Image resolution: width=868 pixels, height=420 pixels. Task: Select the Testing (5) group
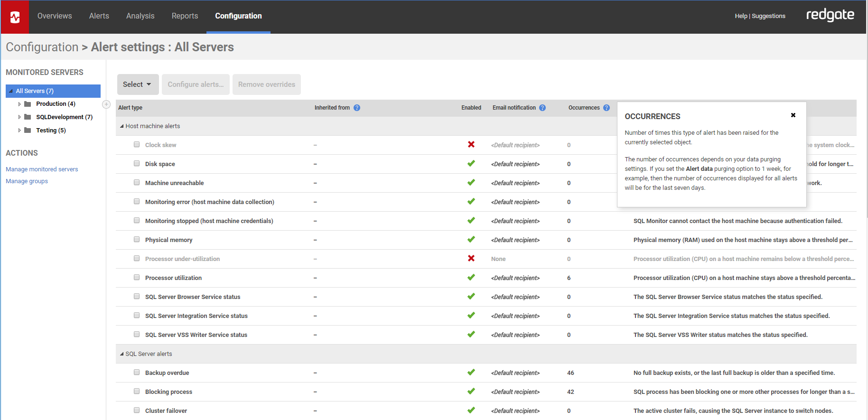[x=51, y=131]
